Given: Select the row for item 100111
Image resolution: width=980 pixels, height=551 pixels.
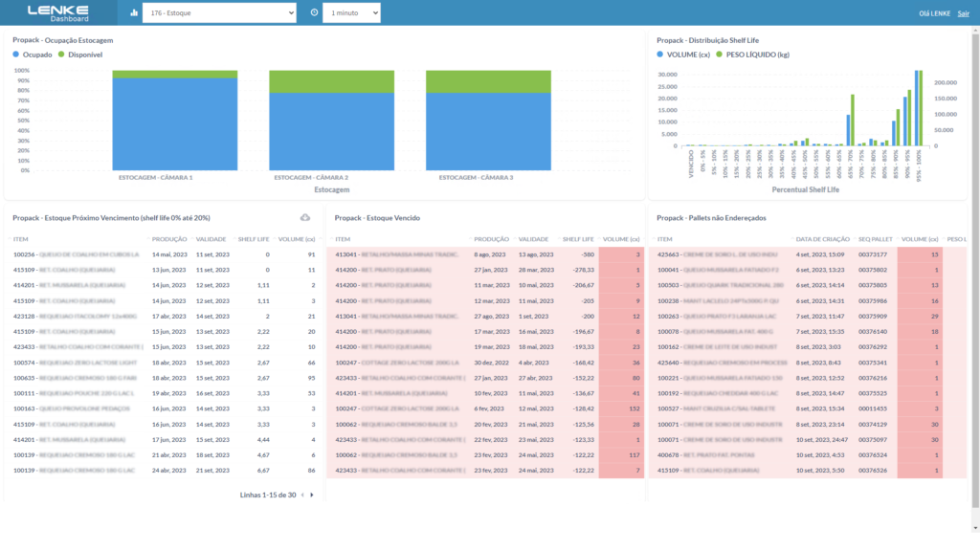Looking at the screenshot, I should click(x=165, y=393).
